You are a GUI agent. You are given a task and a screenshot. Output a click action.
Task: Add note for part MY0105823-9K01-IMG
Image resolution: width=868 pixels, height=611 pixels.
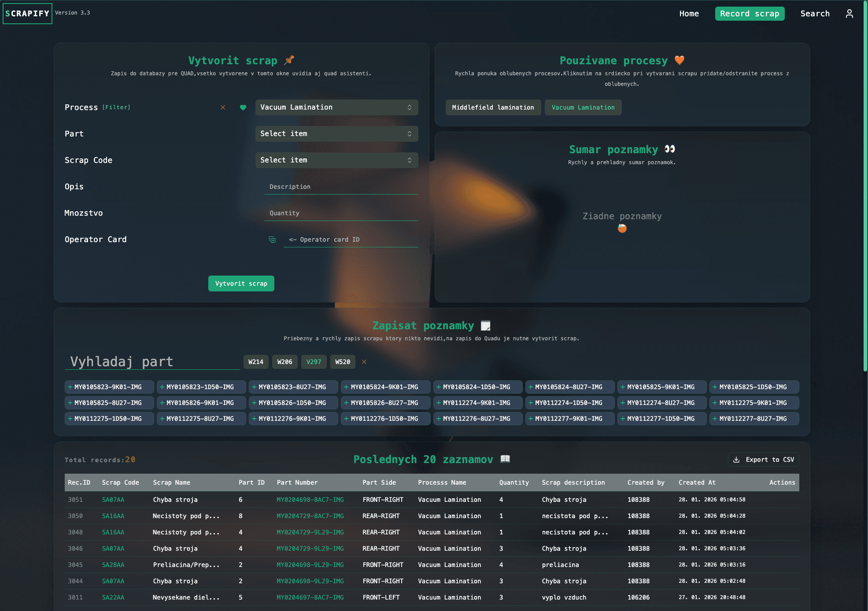[109, 387]
